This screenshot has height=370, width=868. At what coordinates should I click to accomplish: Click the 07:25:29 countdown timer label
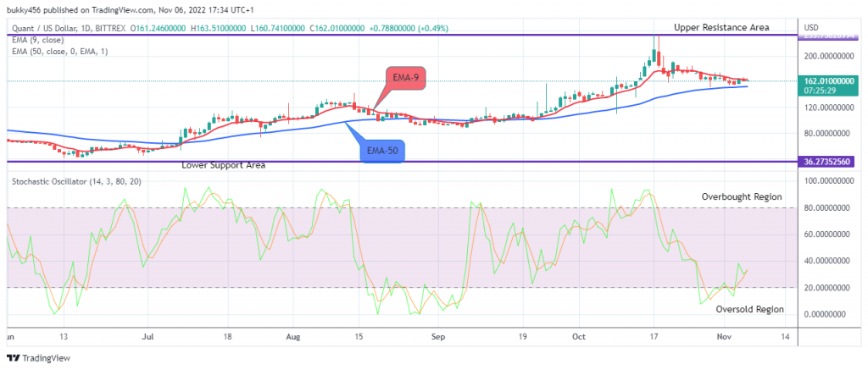point(821,90)
